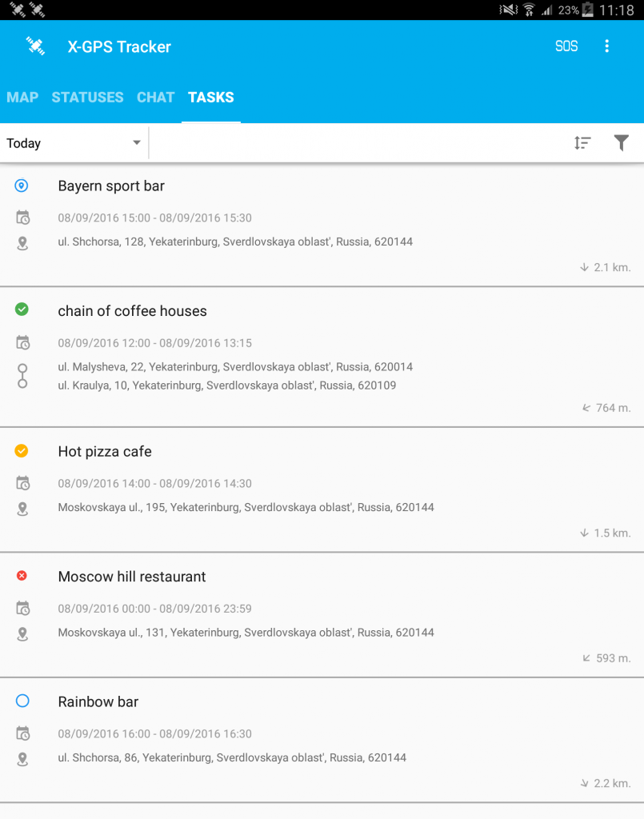Open the CHAT tab
This screenshot has height=819, width=644.
click(x=155, y=98)
